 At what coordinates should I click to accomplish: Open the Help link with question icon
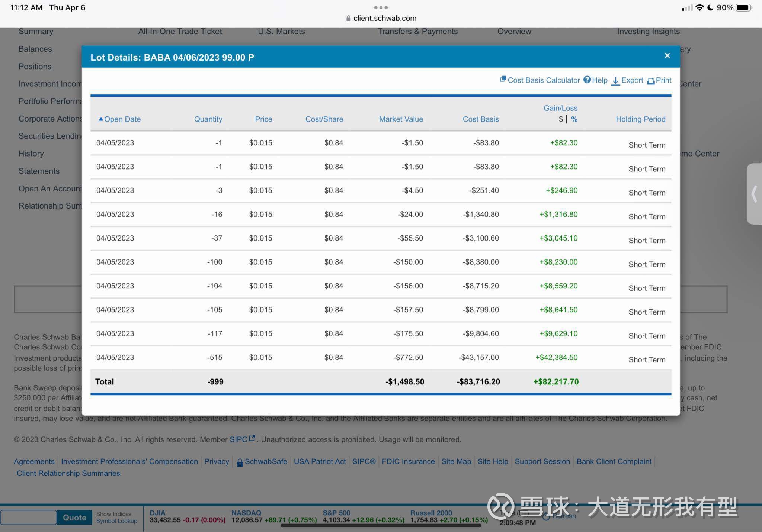coord(595,80)
